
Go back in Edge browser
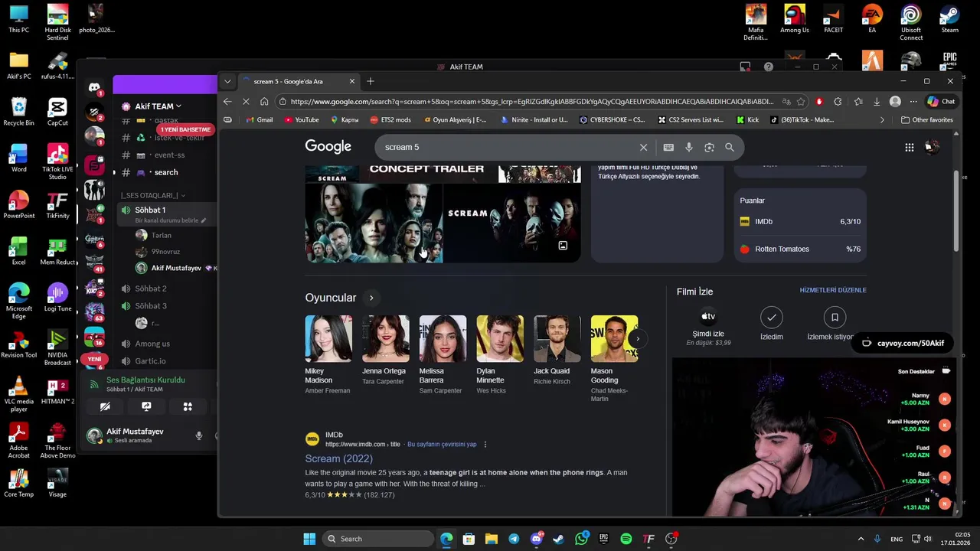(227, 101)
